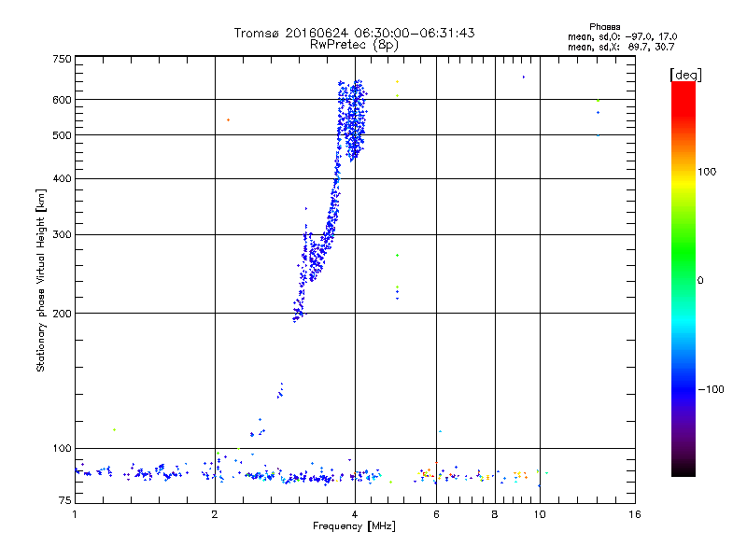Click the x-axis label "6"
Image resolution: width=747 pixels, height=560 pixels.
(436, 514)
